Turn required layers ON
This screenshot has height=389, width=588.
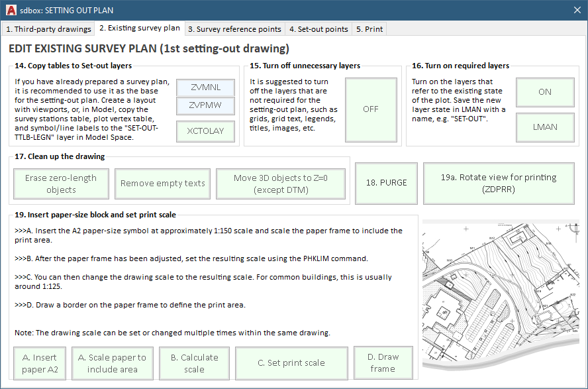545,92
